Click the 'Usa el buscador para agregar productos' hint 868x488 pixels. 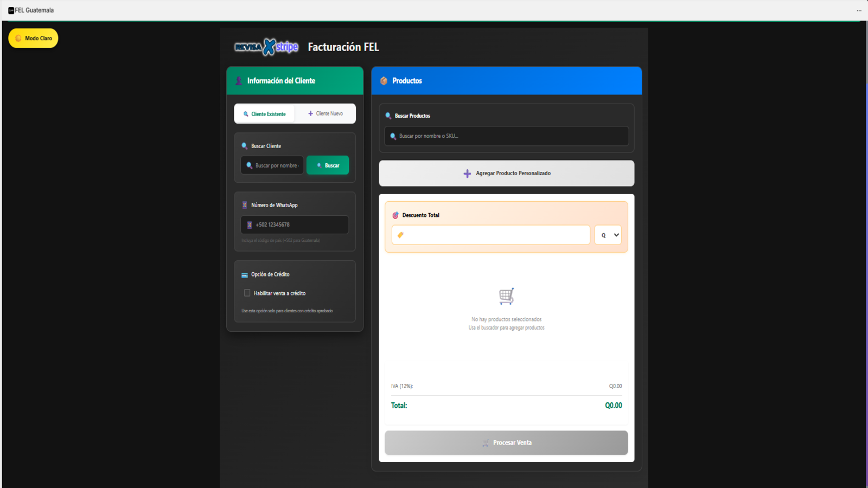[507, 328]
